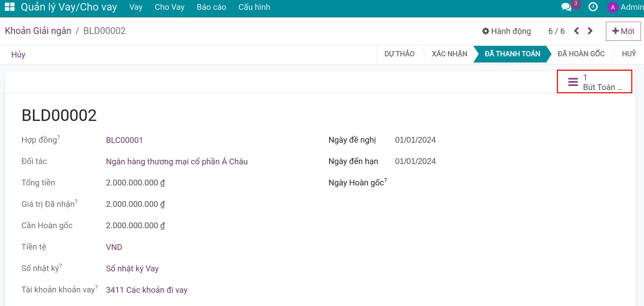Click the Tổng tiền amount value
This screenshot has width=644, height=306.
point(135,183)
